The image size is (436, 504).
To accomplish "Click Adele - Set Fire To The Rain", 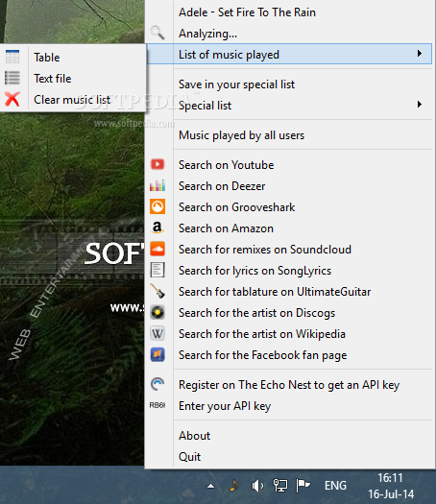I will tap(247, 12).
